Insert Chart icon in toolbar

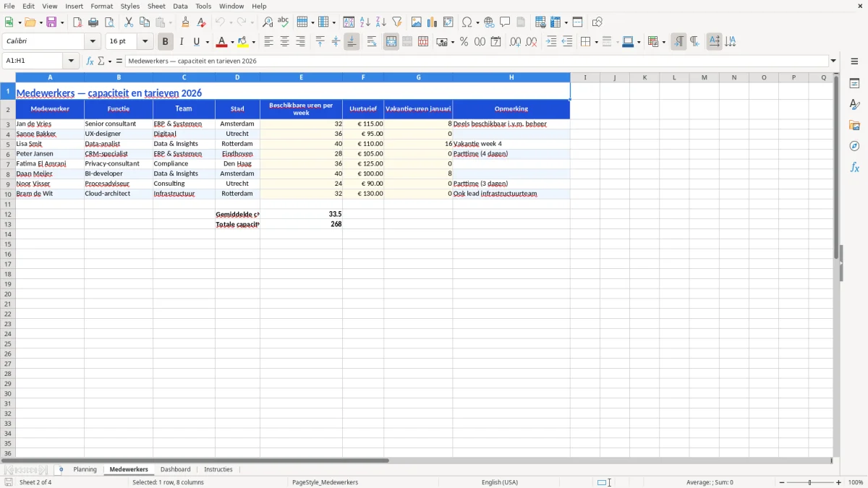(433, 22)
